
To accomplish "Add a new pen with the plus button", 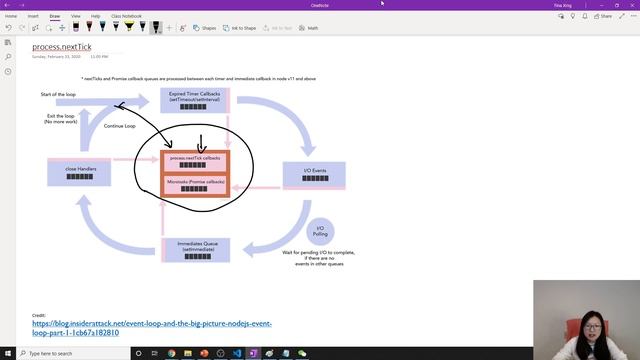I will tap(169, 28).
